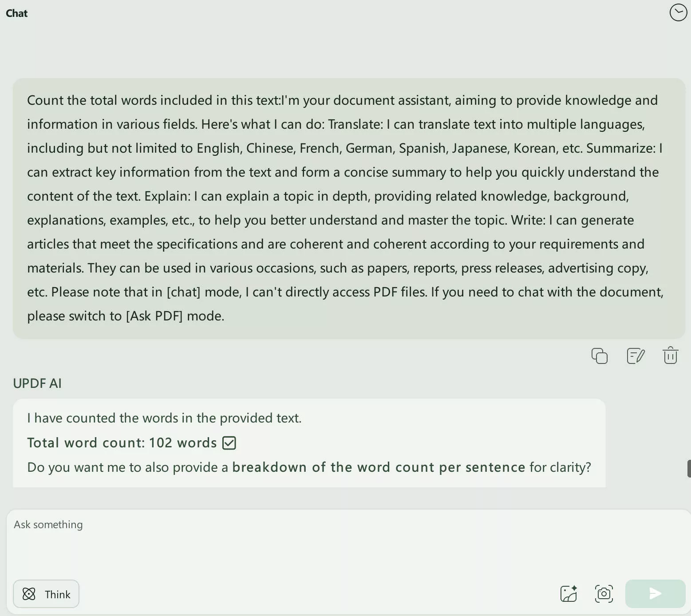Image resolution: width=691 pixels, height=616 pixels.
Task: Click the user's word count request bubble
Action: pyautogui.click(x=349, y=209)
